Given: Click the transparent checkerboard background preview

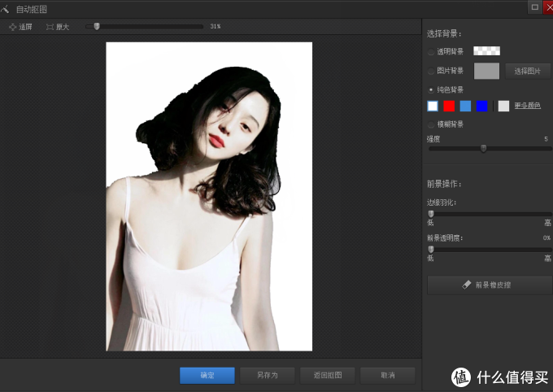Looking at the screenshot, I should point(486,50).
